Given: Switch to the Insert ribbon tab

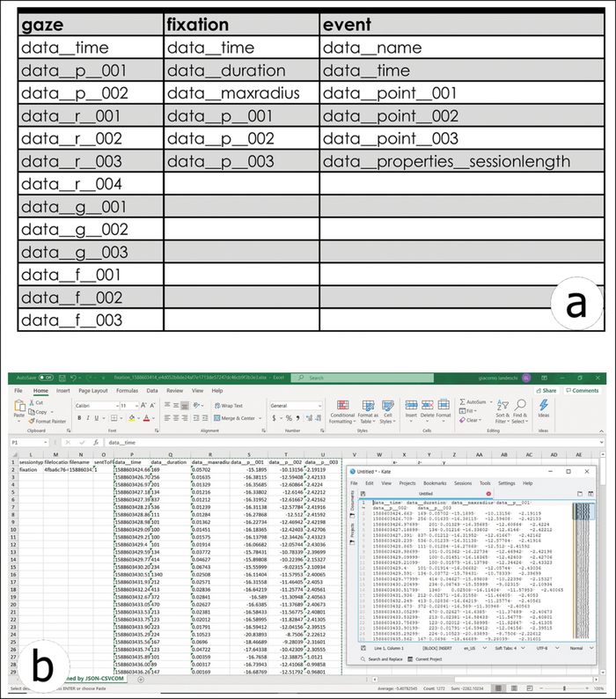Looking at the screenshot, I should (62, 391).
